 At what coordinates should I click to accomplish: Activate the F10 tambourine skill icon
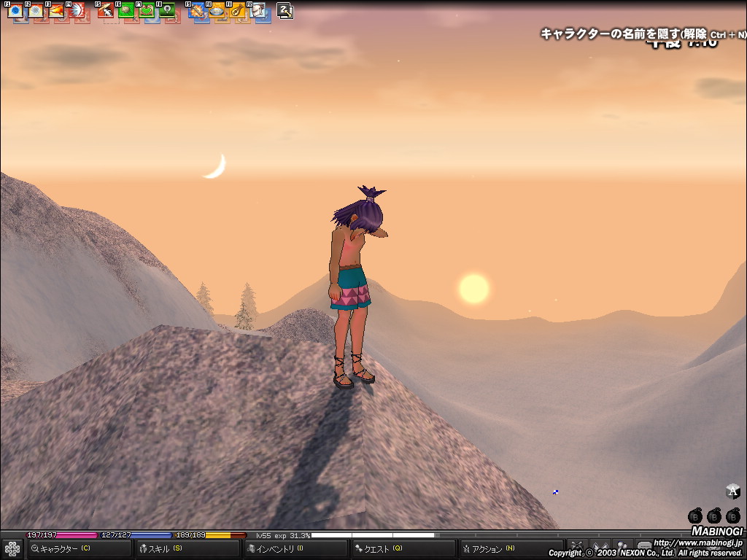pyautogui.click(x=216, y=10)
